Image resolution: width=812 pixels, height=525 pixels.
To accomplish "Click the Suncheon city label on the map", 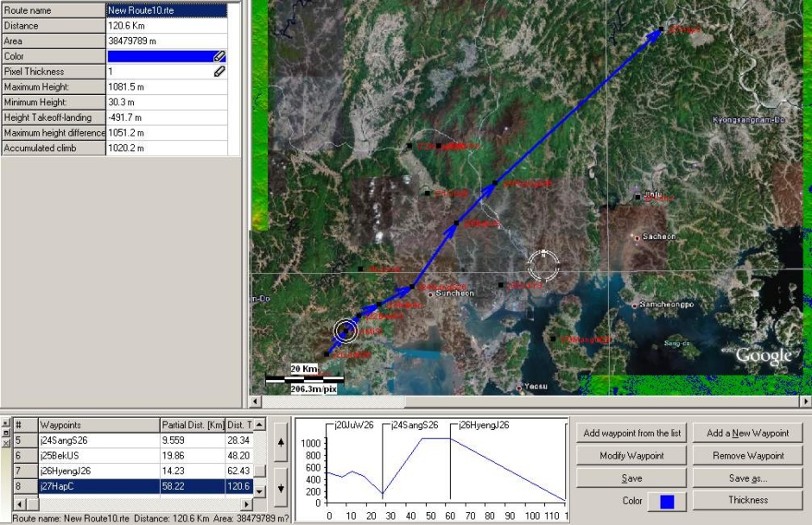I will [454, 294].
